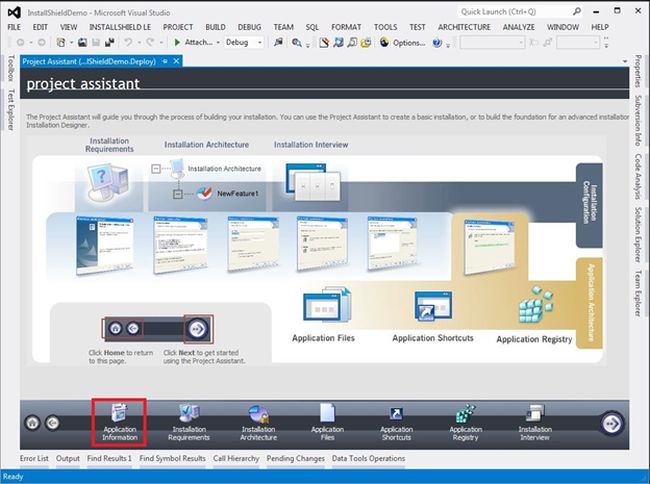Click the first installer dialog thumbnail
The image size is (650, 484).
[105, 245]
